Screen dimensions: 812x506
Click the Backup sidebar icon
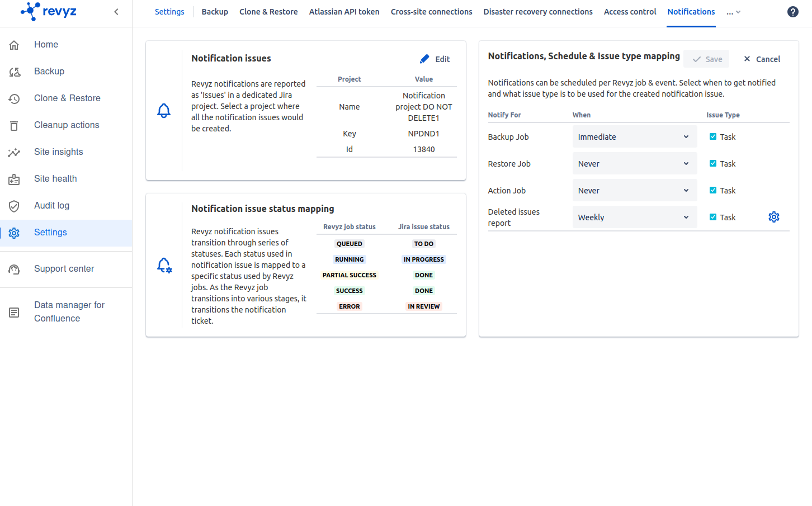click(15, 72)
